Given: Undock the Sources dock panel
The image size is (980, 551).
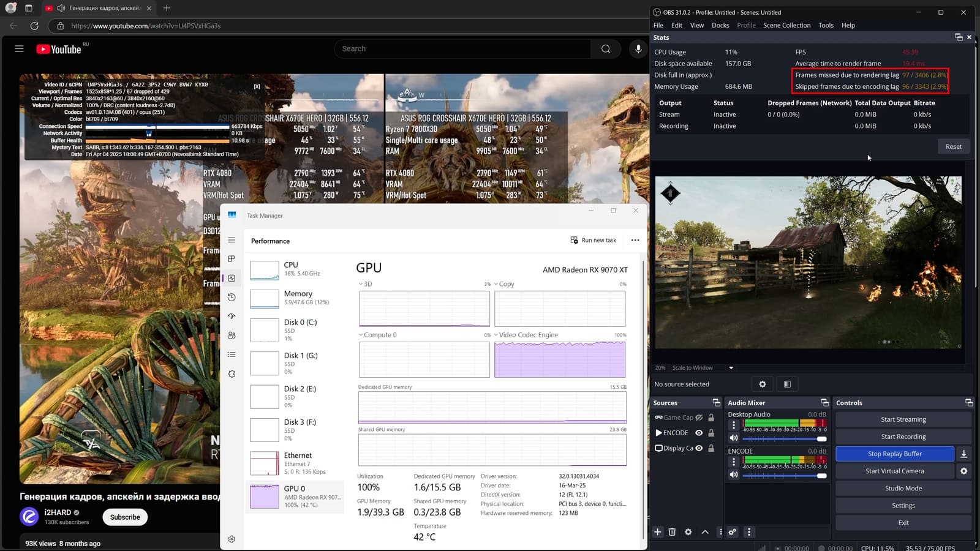Looking at the screenshot, I should tap(716, 402).
